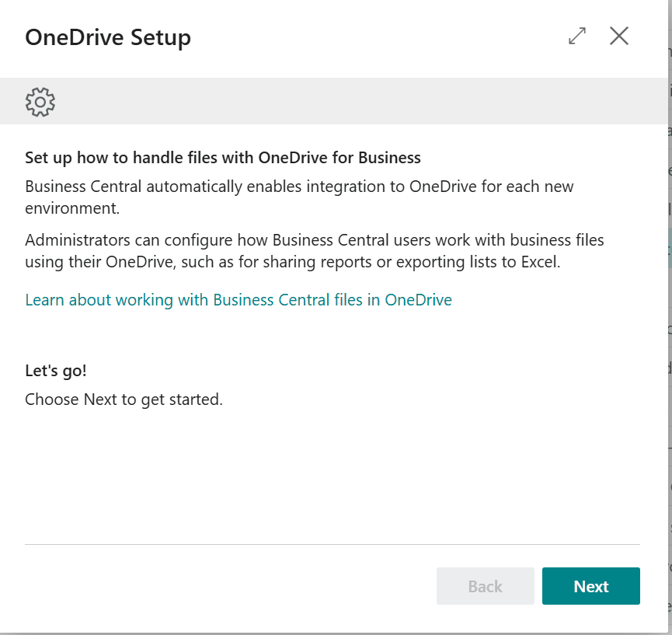Click the empty footer space left of Back
The image size is (672, 635).
click(x=225, y=586)
